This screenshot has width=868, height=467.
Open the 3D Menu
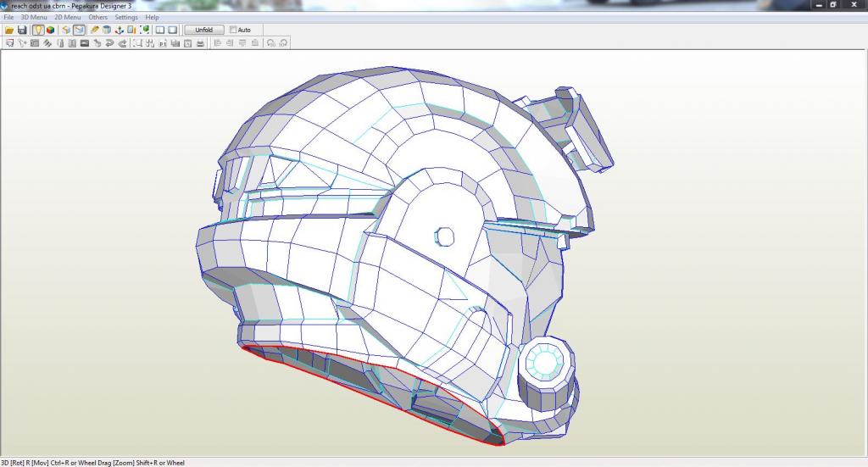pos(34,17)
